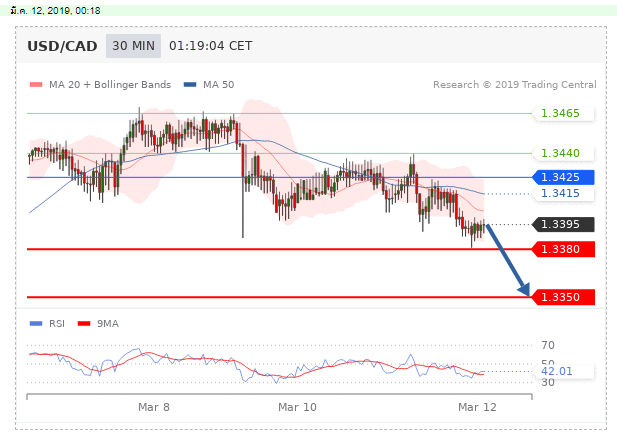Click the 9MA legend label
The width and height of the screenshot is (617, 439).
pyautogui.click(x=108, y=323)
